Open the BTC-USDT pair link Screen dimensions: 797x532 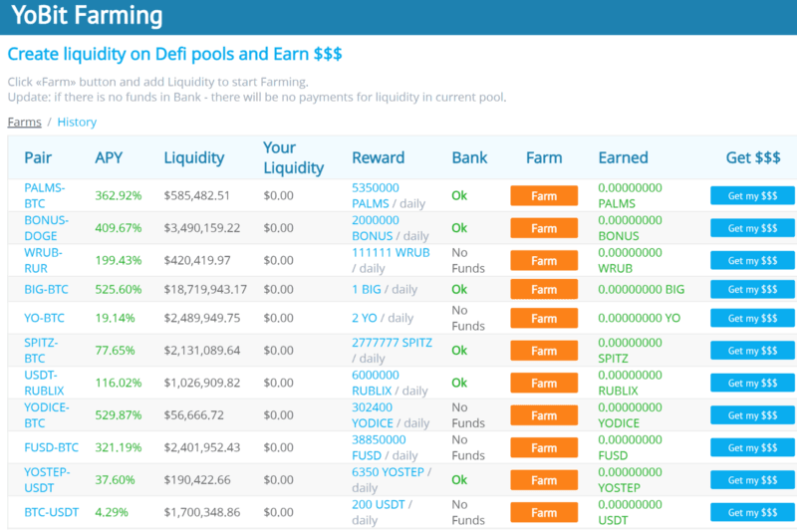click(x=52, y=512)
